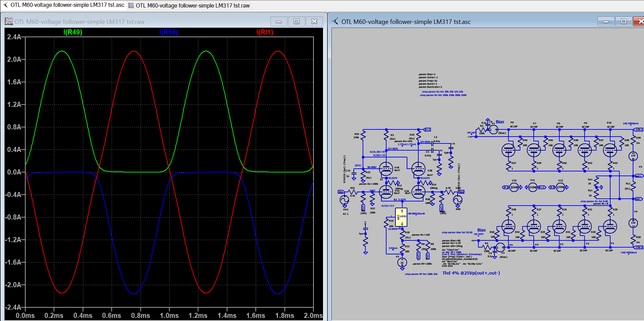
Task: Select the V4 170V source symbol
Action: (x=633, y=223)
